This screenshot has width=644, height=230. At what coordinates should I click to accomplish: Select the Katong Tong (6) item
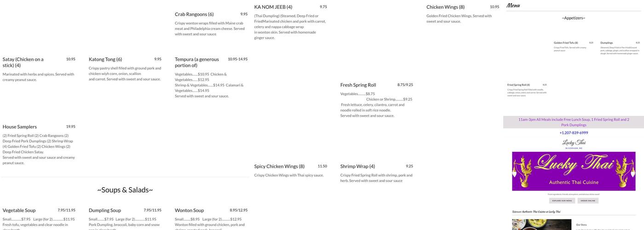[x=105, y=59]
